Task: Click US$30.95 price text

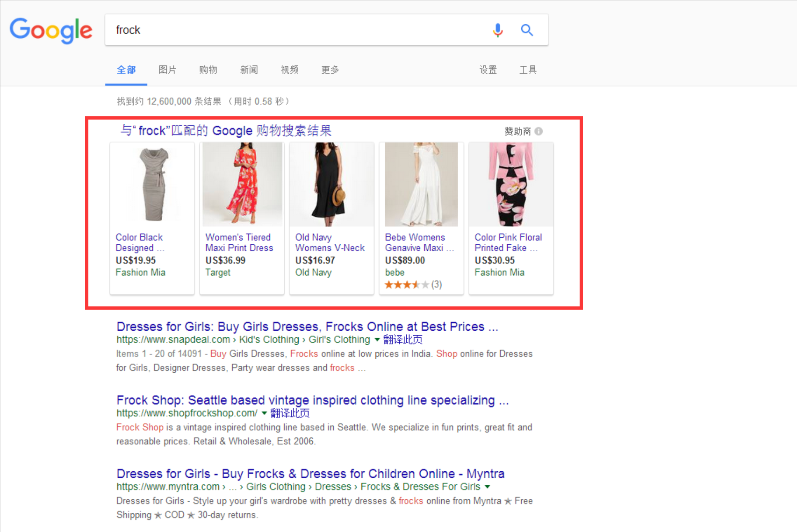Action: pos(495,261)
